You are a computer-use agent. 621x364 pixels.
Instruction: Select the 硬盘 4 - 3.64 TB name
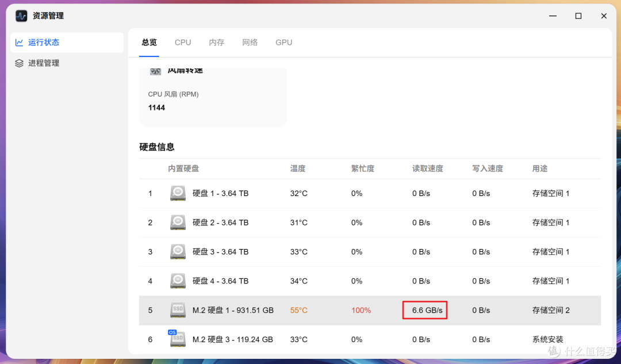pyautogui.click(x=221, y=281)
